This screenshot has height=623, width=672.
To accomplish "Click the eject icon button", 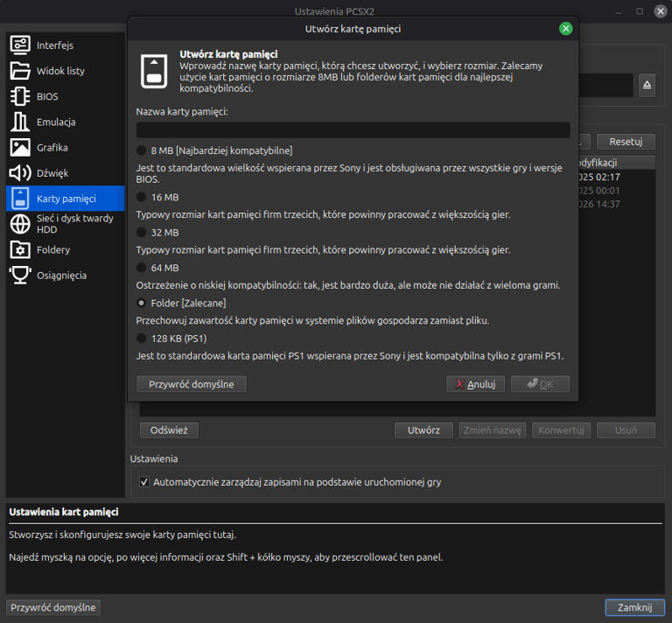I will 647,85.
